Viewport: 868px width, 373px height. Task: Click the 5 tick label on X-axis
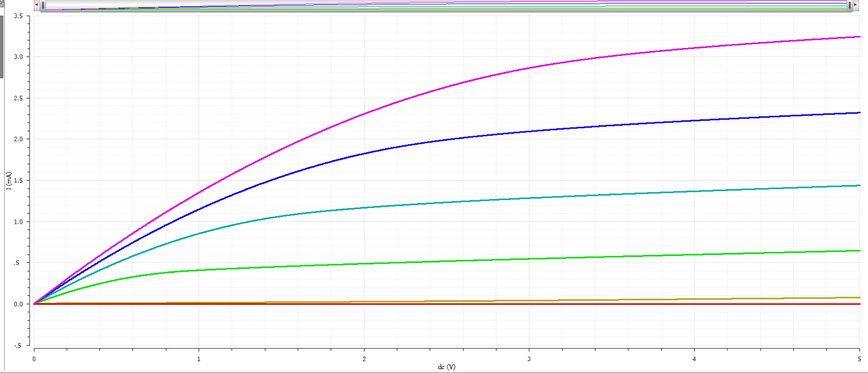[859, 357]
